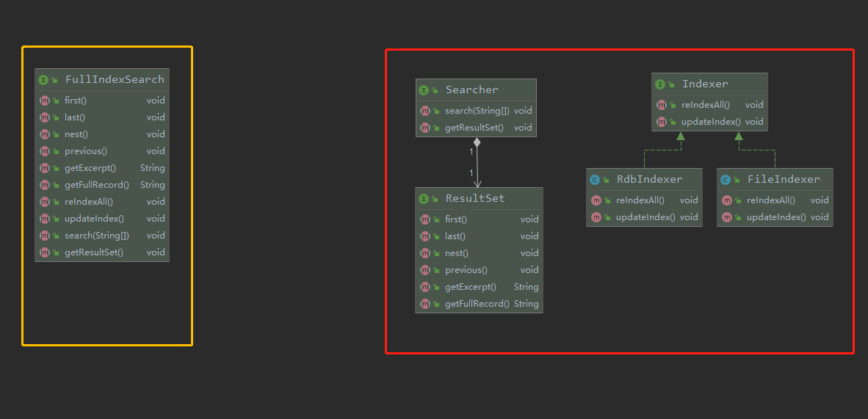Select the reIndexAll() method in Indexer

coord(705,105)
